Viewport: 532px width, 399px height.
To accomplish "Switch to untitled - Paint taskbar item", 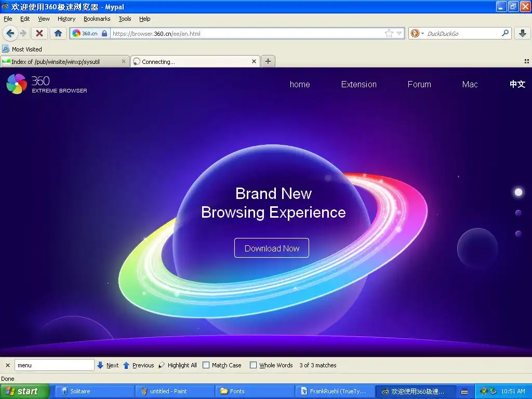I will pos(175,391).
